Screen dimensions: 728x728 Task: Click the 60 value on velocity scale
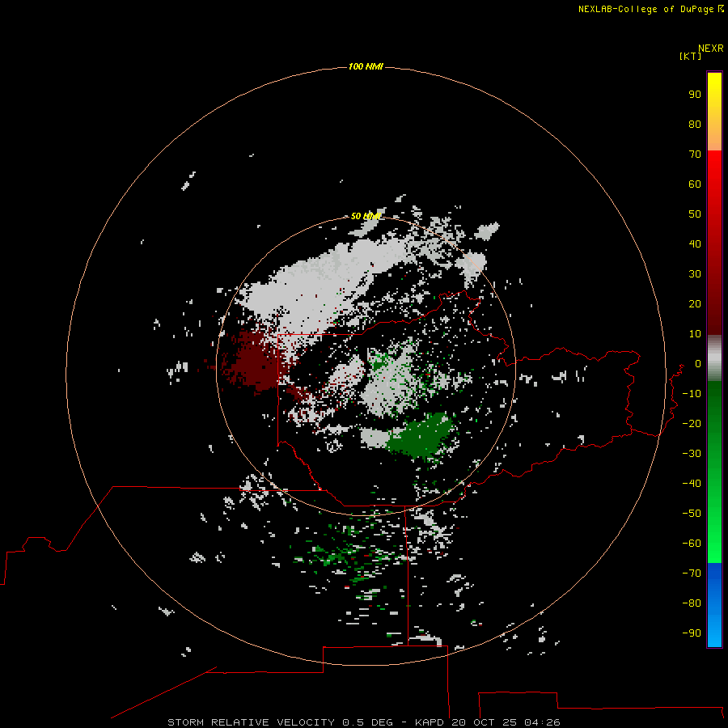[695, 184]
